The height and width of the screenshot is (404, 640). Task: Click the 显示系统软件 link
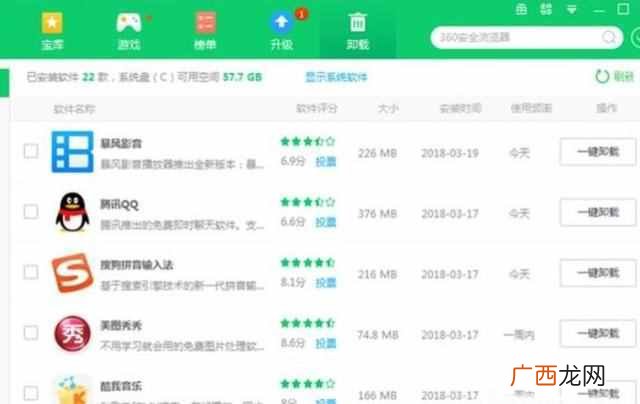(336, 77)
